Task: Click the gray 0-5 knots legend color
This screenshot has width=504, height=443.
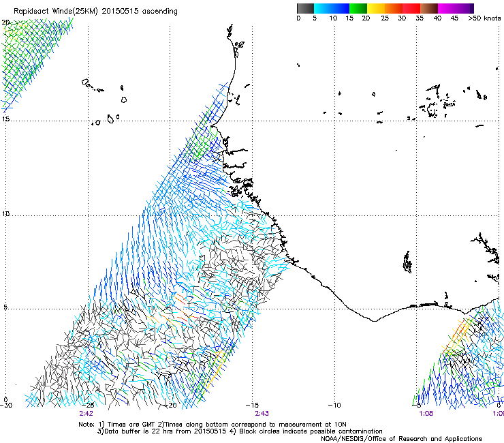Action: coord(305,8)
